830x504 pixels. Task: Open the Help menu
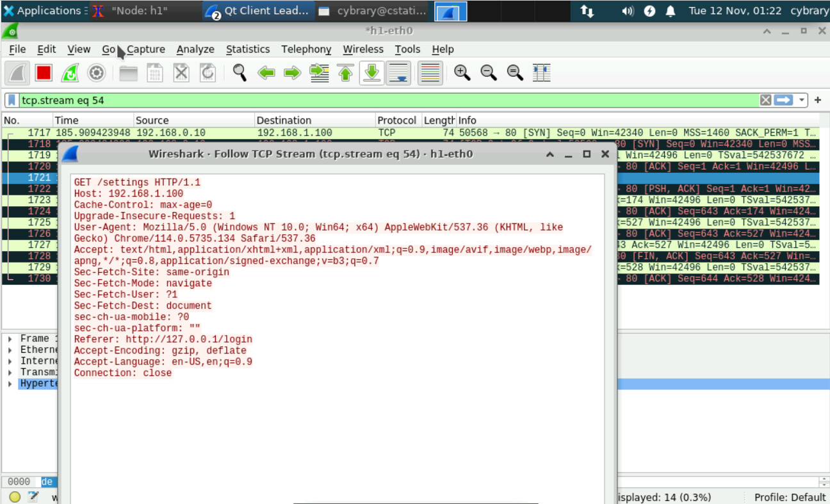(443, 49)
